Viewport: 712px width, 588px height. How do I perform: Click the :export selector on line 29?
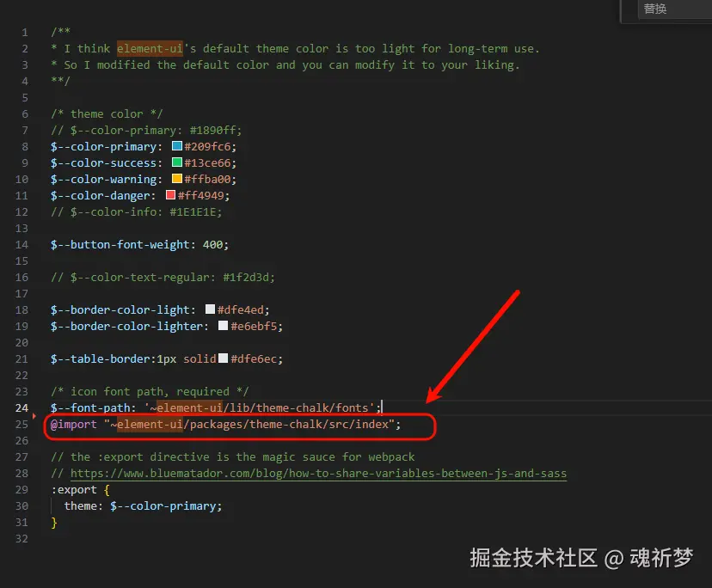point(74,489)
